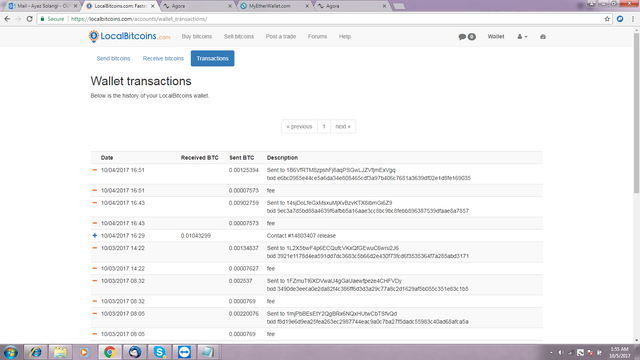The height and width of the screenshot is (360, 640).
Task: Click sent amount 0.00125394
Action: pyautogui.click(x=244, y=170)
